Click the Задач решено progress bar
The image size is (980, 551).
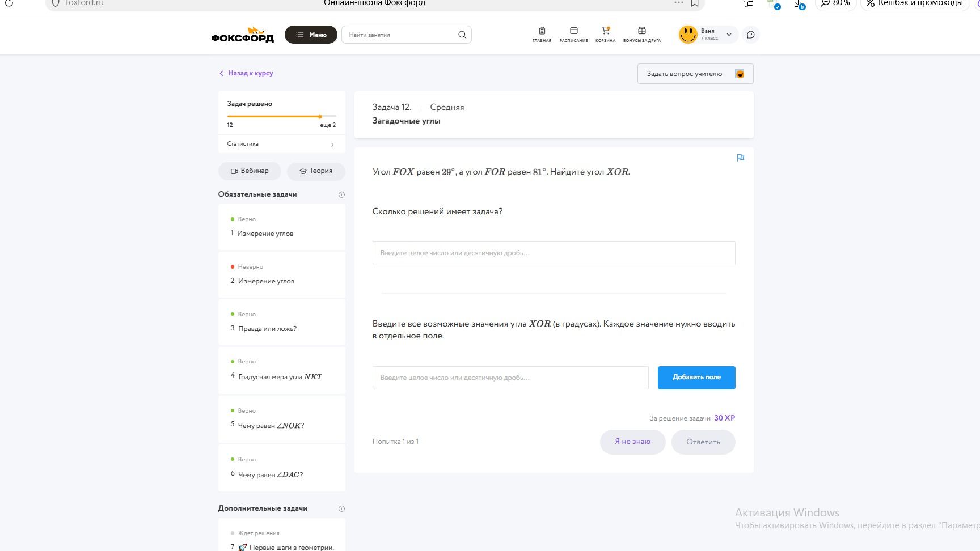[x=281, y=116]
